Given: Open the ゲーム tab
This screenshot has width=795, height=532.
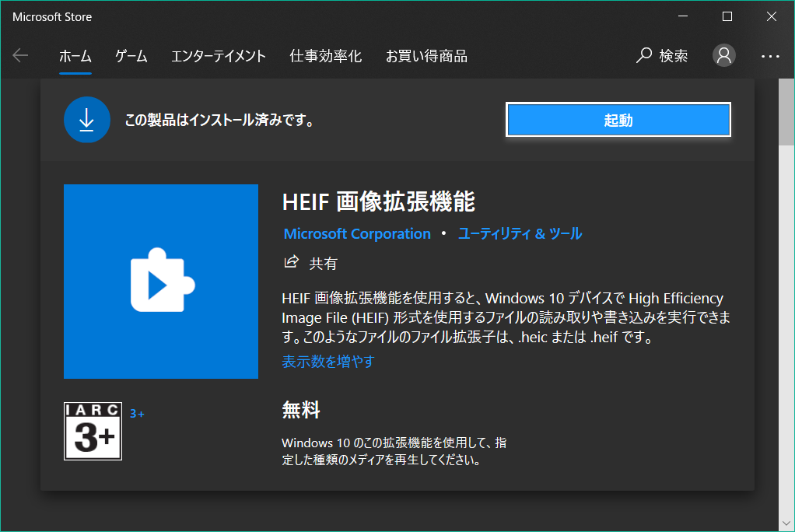Looking at the screenshot, I should (131, 56).
